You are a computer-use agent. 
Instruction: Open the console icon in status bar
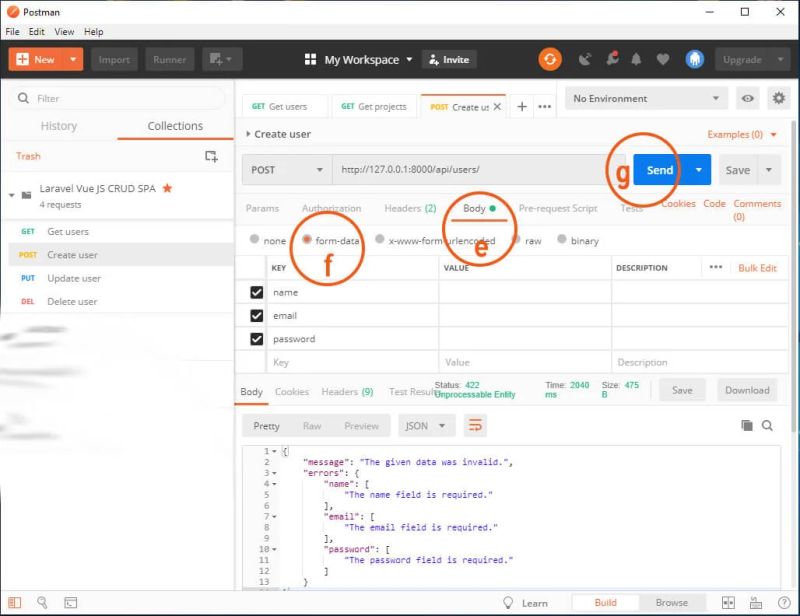[70, 603]
